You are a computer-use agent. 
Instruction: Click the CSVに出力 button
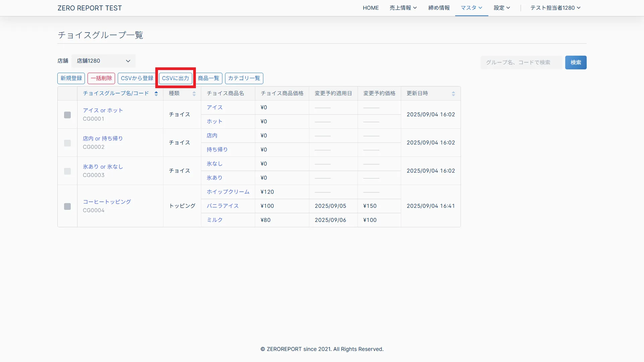coord(175,78)
